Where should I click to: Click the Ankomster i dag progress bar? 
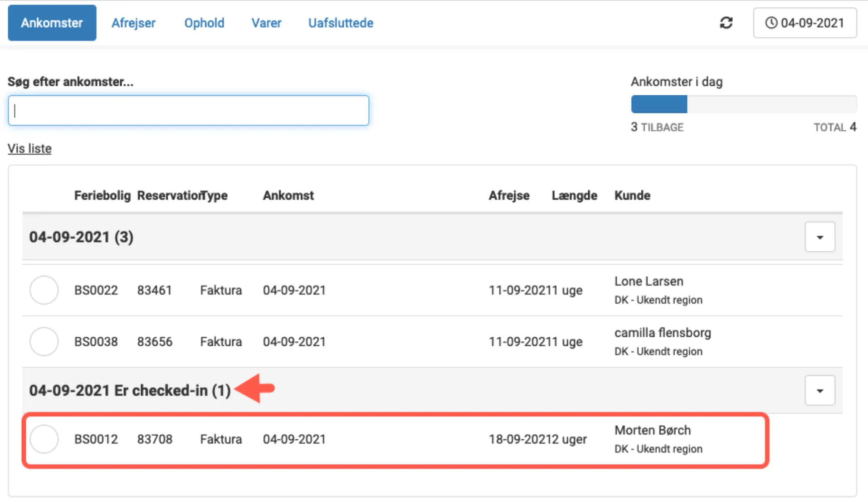tap(743, 104)
